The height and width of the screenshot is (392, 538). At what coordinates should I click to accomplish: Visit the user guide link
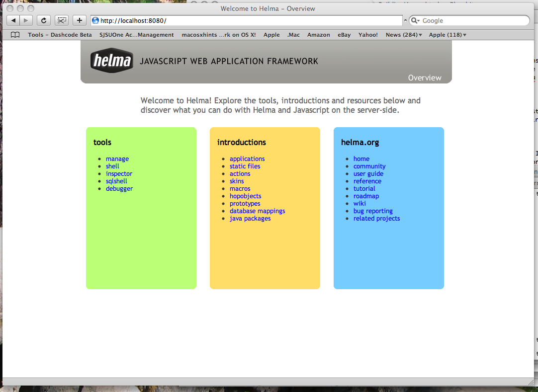coord(368,173)
